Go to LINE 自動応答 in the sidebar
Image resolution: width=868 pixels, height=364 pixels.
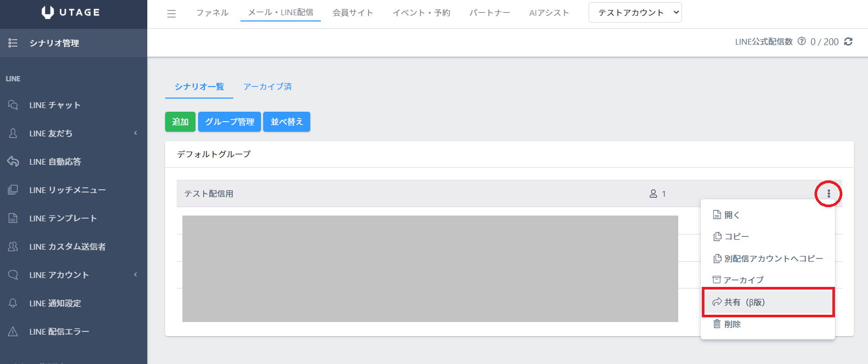coord(55,162)
